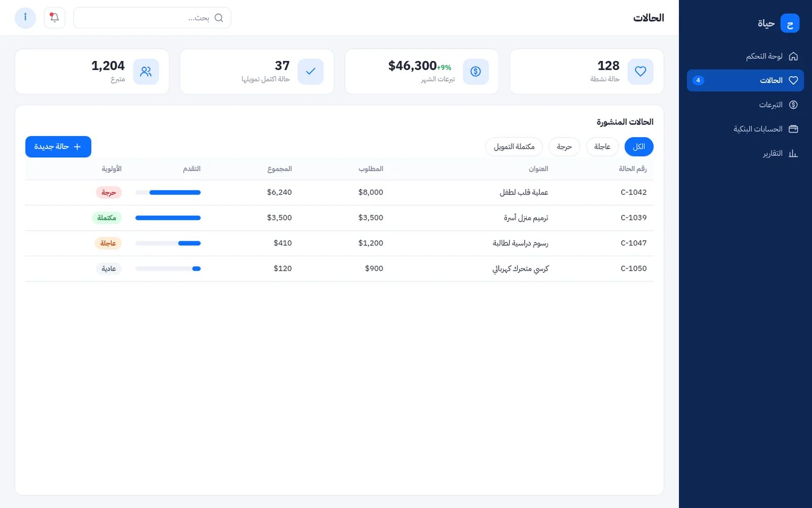The width and height of the screenshot is (812, 508).
Task: Click حرجة priority badge on C-1042
Action: [109, 193]
